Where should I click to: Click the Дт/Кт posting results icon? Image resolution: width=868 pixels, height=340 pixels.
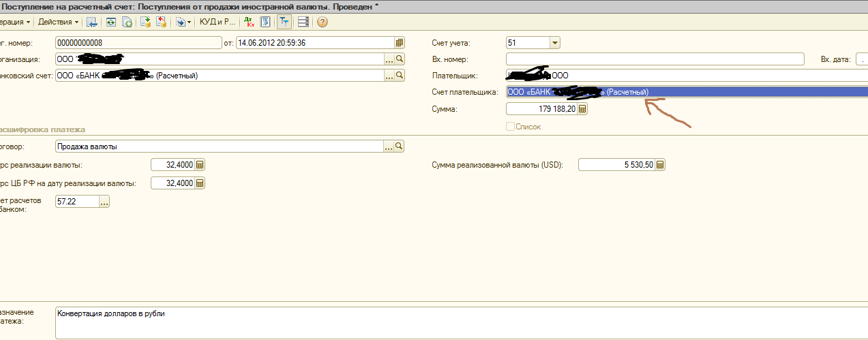point(248,22)
